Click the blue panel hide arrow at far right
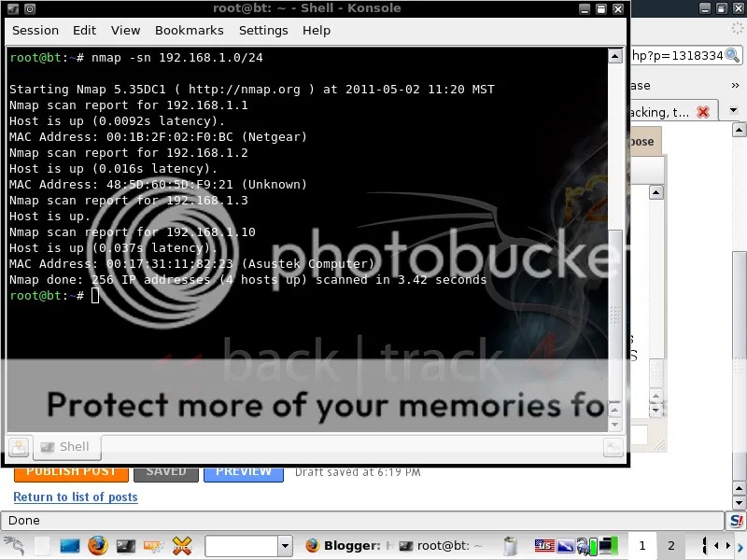Viewport: 747px width, 560px height. [740, 549]
